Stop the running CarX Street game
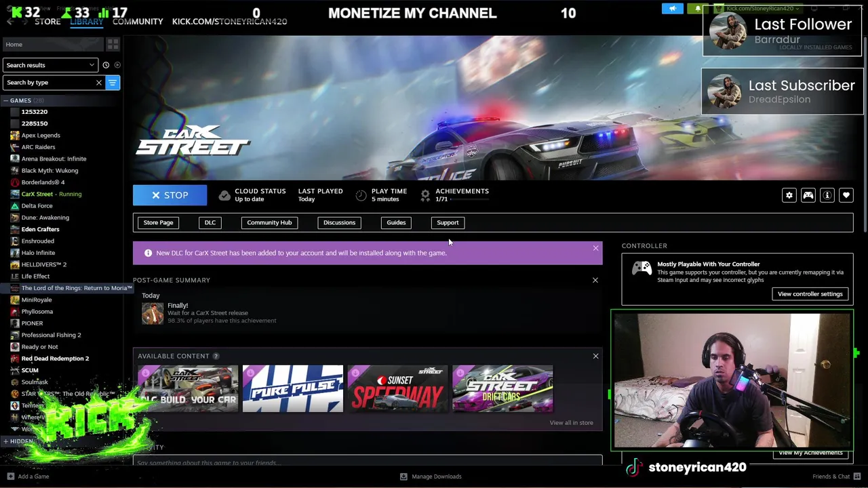 (170, 195)
